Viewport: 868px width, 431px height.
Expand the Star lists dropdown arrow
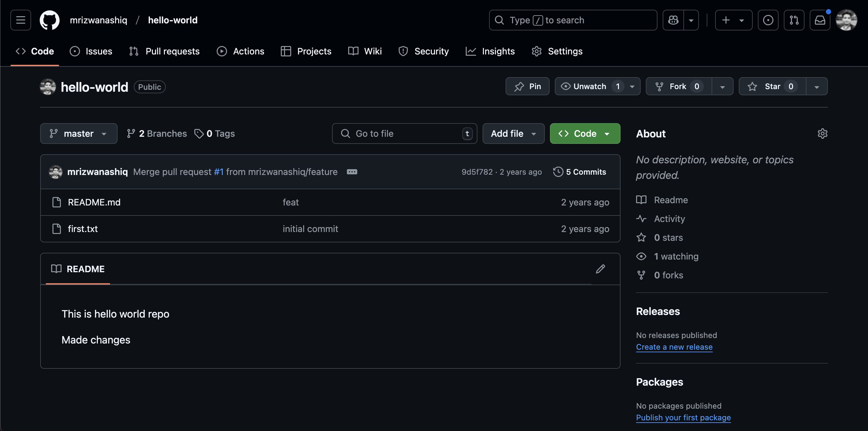point(817,86)
